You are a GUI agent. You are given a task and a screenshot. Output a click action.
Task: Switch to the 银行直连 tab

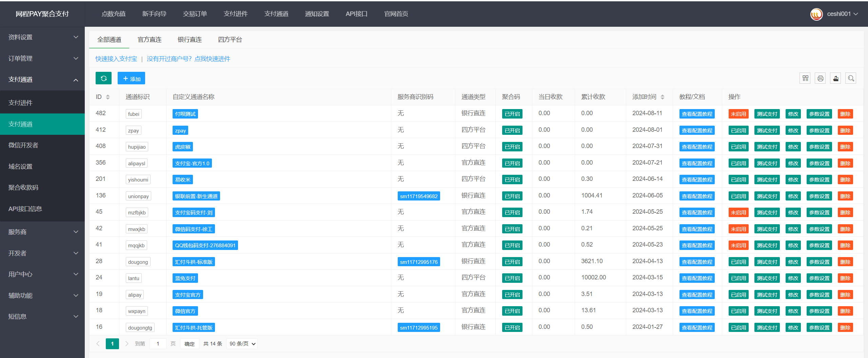click(x=190, y=39)
